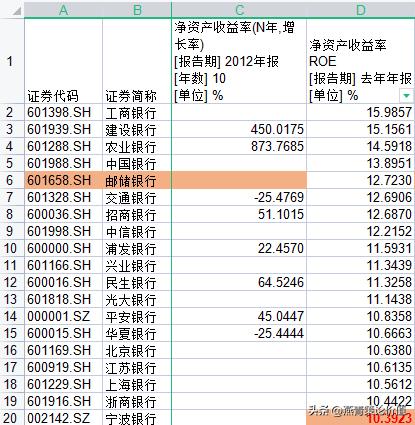Select cell with value 10.5612
The width and height of the screenshot is (415, 425).
(x=361, y=384)
